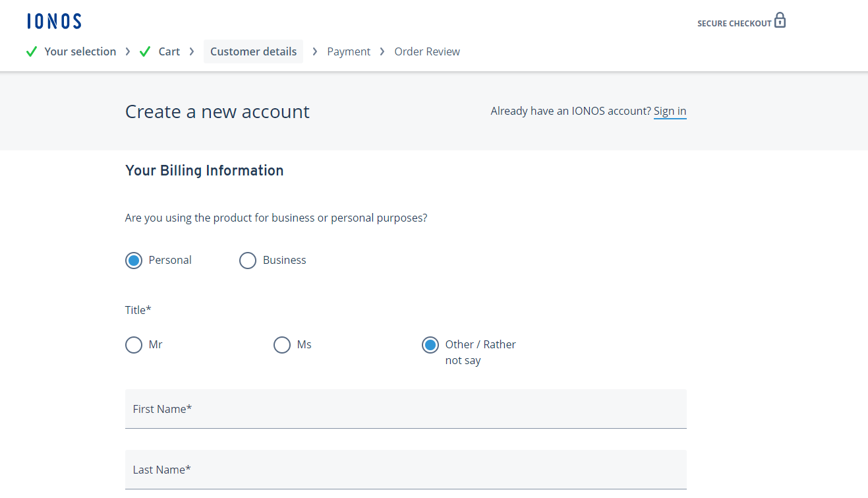Select the Personal radio button
This screenshot has height=498, width=868.
click(134, 261)
